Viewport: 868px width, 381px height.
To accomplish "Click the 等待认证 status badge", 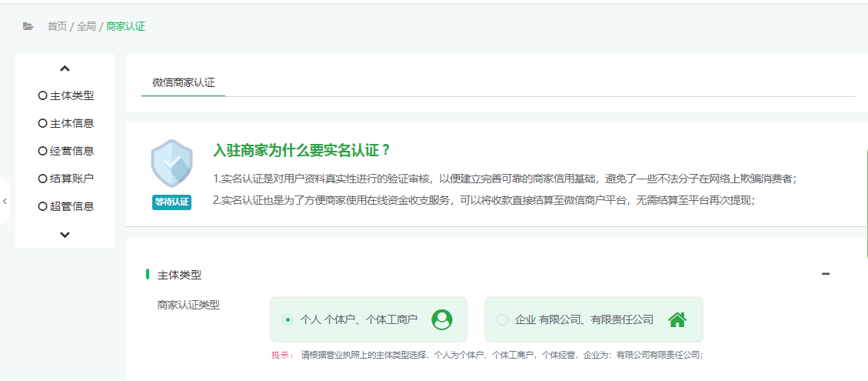I will [171, 202].
